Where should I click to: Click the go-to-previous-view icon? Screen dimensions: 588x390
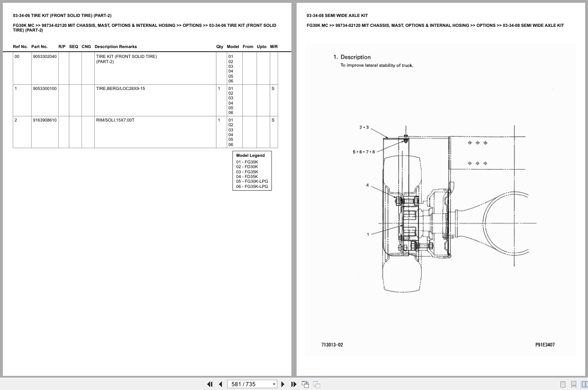[305, 384]
